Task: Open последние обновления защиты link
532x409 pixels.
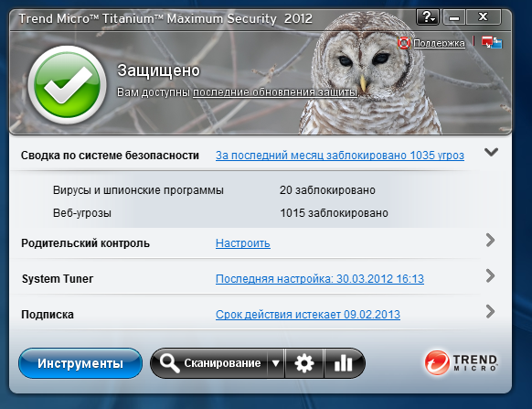Action: click(x=275, y=92)
